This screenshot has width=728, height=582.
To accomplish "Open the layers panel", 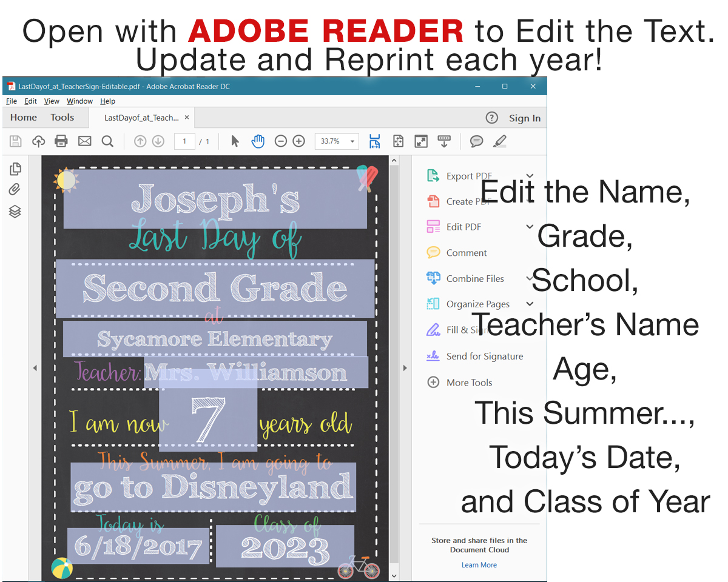I will tap(15, 212).
